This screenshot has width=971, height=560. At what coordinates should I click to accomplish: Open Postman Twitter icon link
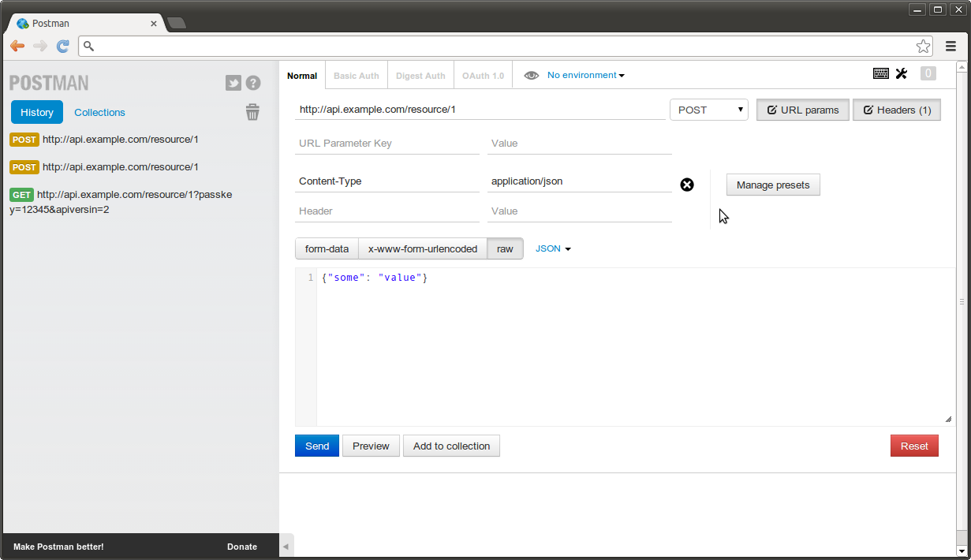(233, 83)
